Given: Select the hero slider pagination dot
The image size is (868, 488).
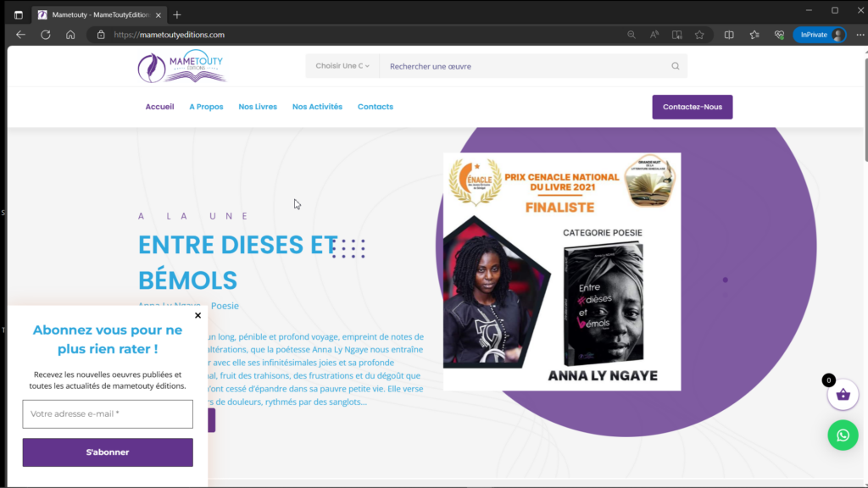Looking at the screenshot, I should pos(726,280).
